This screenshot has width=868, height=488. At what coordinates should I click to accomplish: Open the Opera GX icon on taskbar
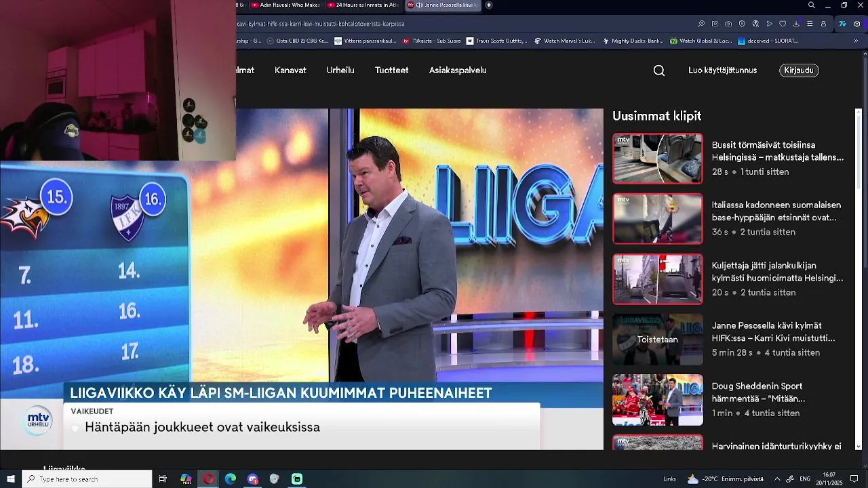[208, 479]
